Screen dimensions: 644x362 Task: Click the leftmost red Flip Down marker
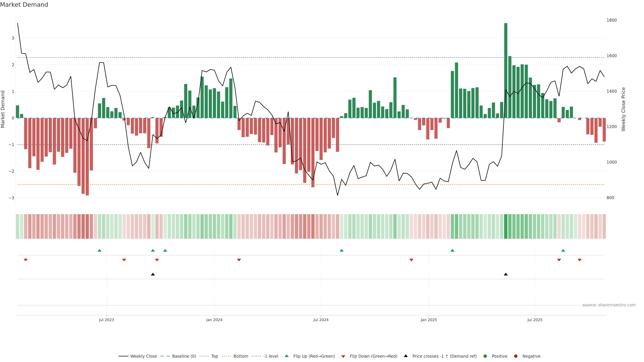[25, 260]
